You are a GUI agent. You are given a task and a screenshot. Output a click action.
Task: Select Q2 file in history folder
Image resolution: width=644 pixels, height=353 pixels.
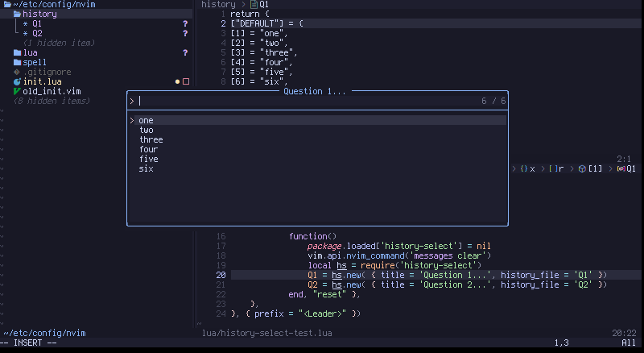click(x=37, y=33)
